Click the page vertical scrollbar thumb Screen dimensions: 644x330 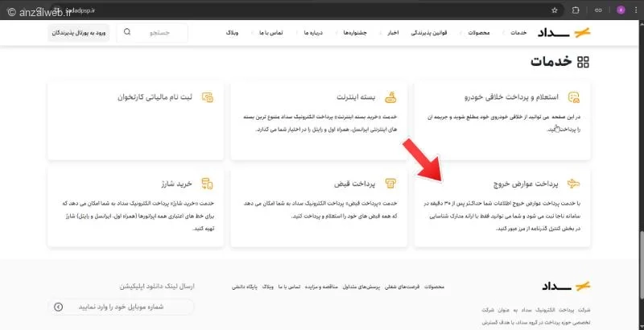tap(641, 265)
